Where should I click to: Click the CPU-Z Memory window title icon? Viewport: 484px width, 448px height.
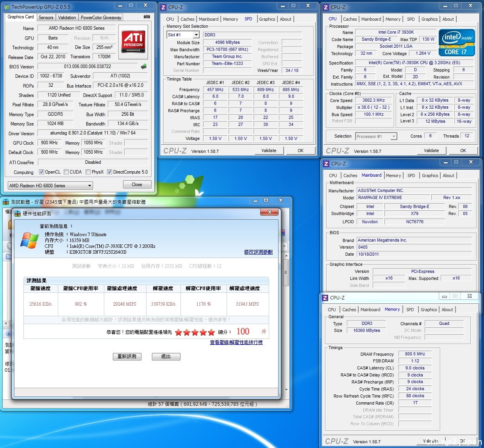325,297
